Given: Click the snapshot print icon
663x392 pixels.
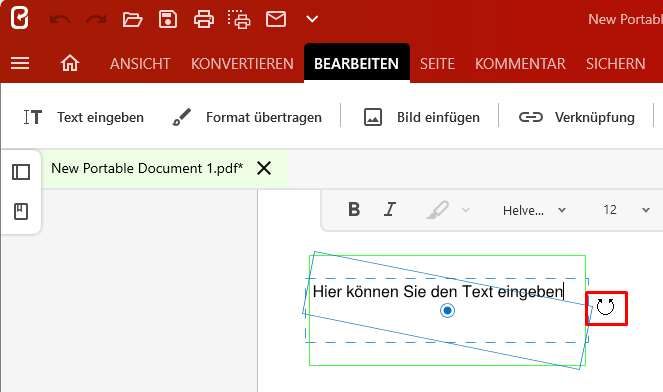Looking at the screenshot, I should click(239, 19).
